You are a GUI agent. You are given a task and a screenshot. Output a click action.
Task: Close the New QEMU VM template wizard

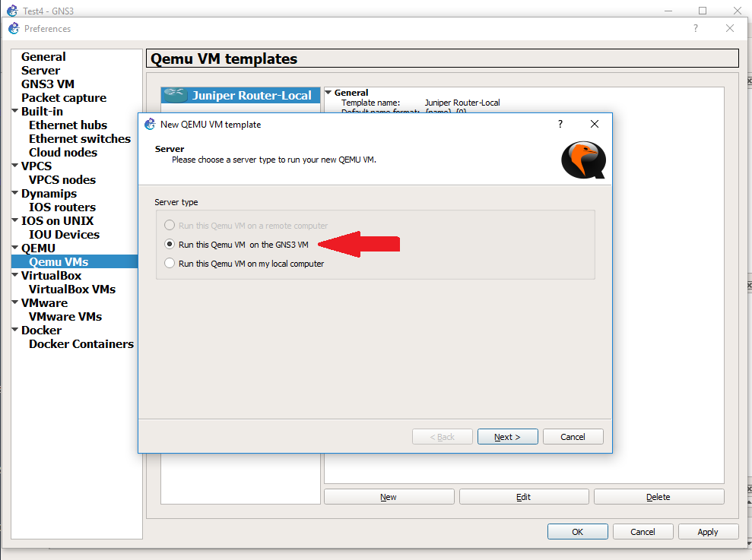tap(594, 124)
